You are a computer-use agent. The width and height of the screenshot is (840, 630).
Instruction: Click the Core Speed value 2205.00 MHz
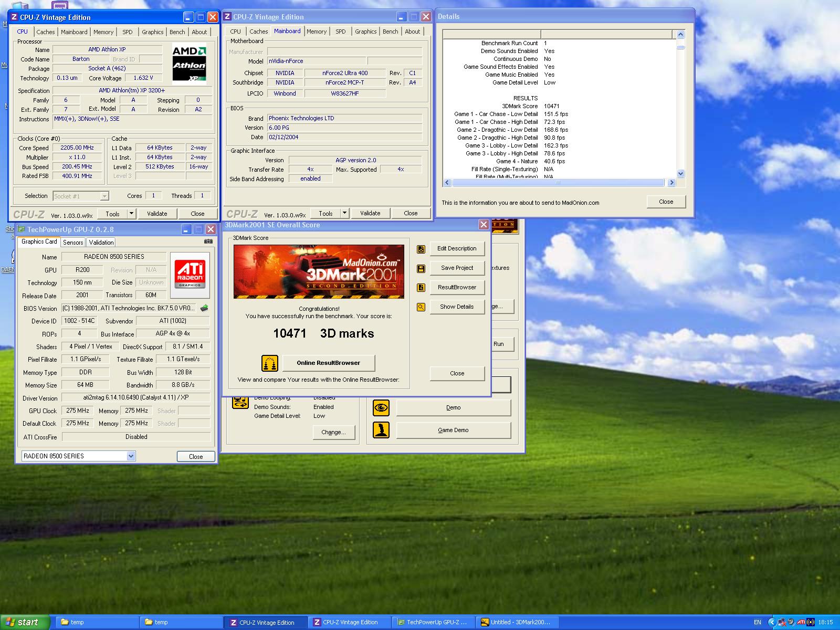pyautogui.click(x=77, y=148)
